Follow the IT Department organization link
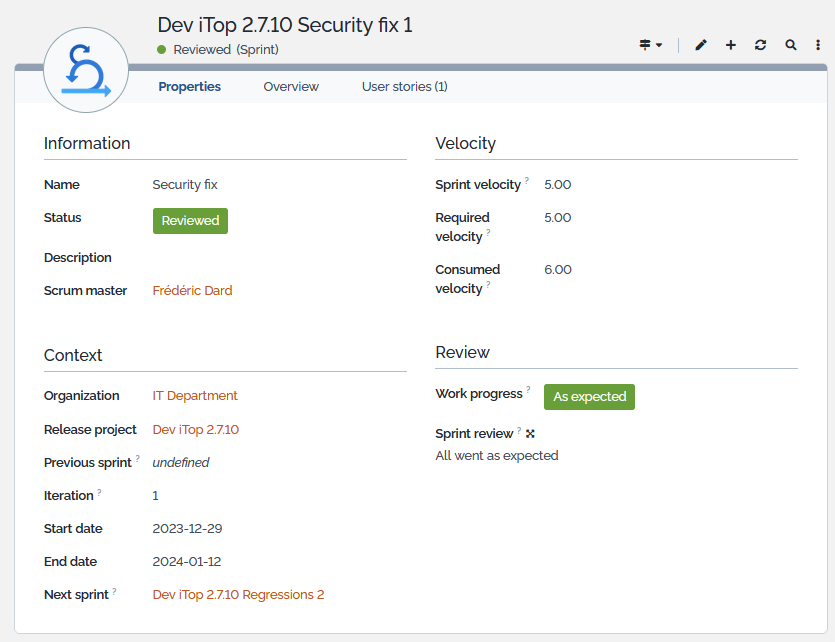835x642 pixels. tap(195, 396)
